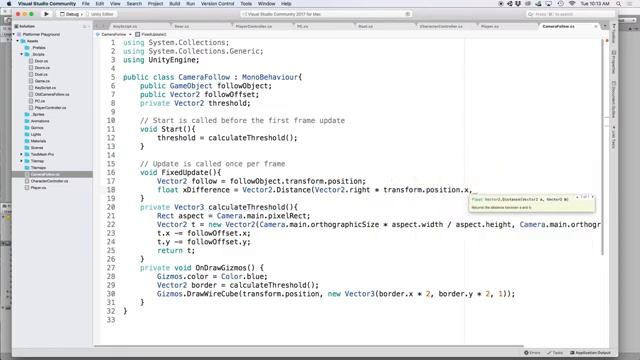Viewport: 640px width, 360px height.
Task: Click the editor vertical scrollbar
Action: pyautogui.click(x=602, y=147)
